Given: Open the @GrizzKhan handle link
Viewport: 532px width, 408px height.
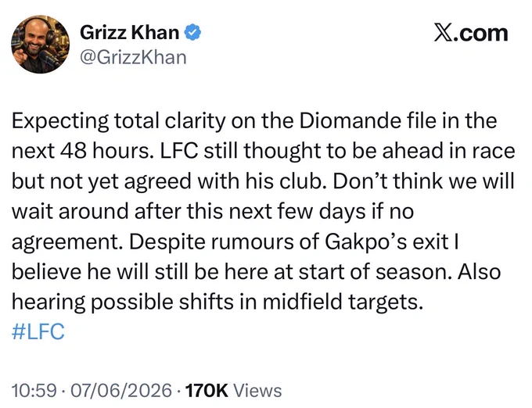Looking at the screenshot, I should click(x=133, y=57).
